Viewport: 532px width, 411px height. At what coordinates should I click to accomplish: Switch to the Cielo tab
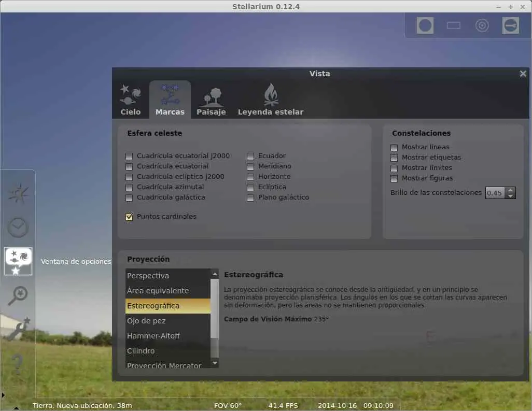pyautogui.click(x=131, y=100)
